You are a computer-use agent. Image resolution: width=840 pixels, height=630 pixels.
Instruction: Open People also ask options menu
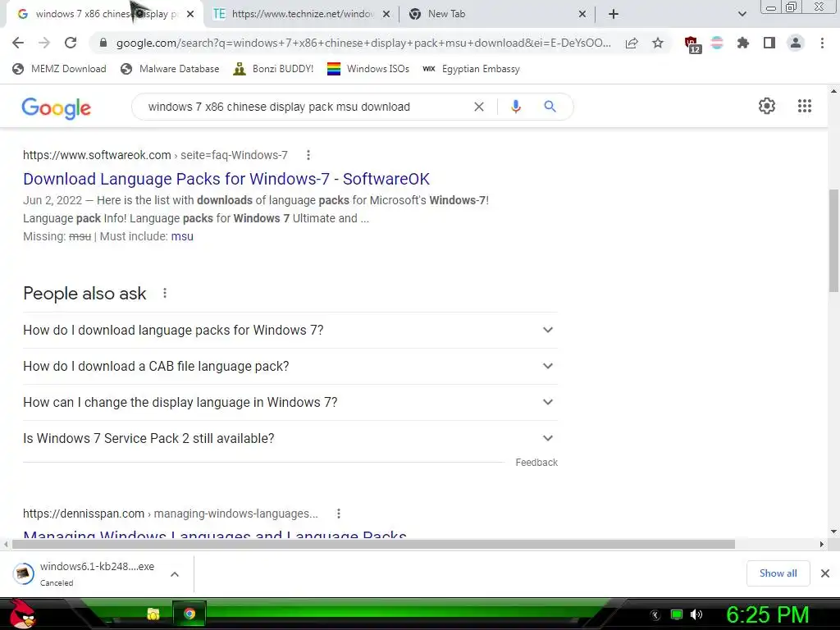pyautogui.click(x=165, y=293)
